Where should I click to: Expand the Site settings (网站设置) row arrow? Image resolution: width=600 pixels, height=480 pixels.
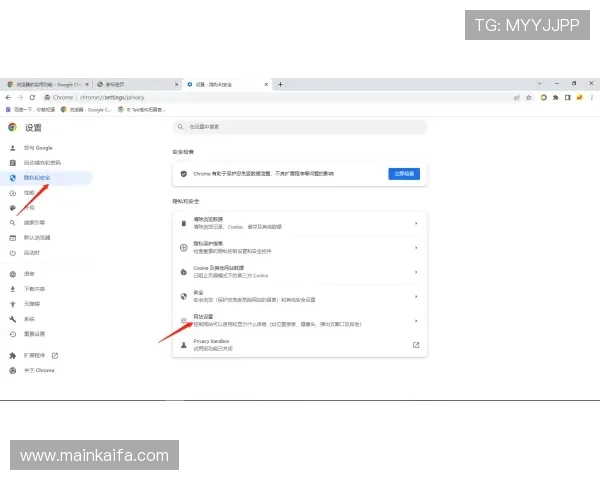coord(416,321)
